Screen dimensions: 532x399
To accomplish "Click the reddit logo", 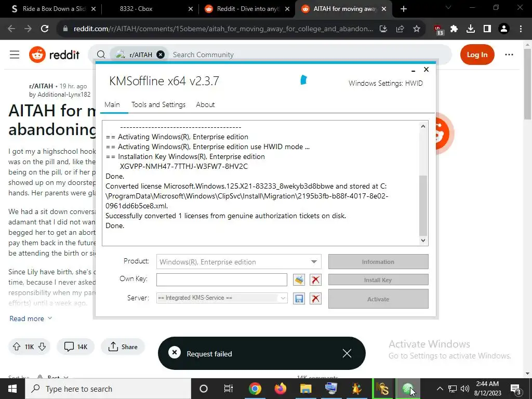I will (54, 55).
